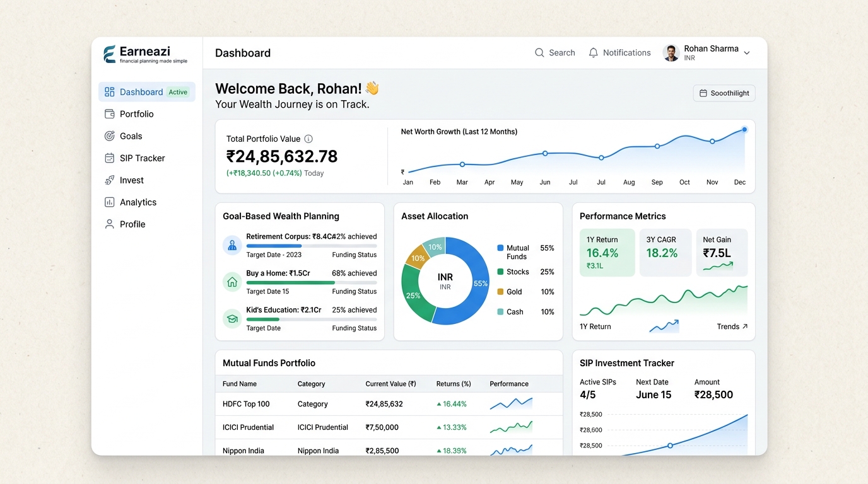
Task: Click the Earneazi logo icon
Action: point(110,54)
